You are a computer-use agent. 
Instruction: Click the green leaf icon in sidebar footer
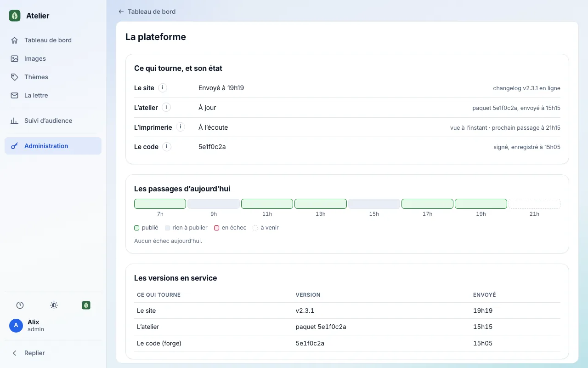tap(86, 305)
